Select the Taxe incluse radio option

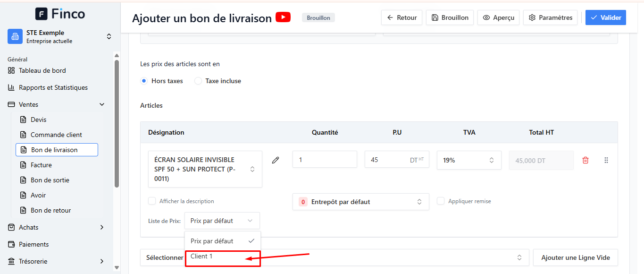coord(198,81)
